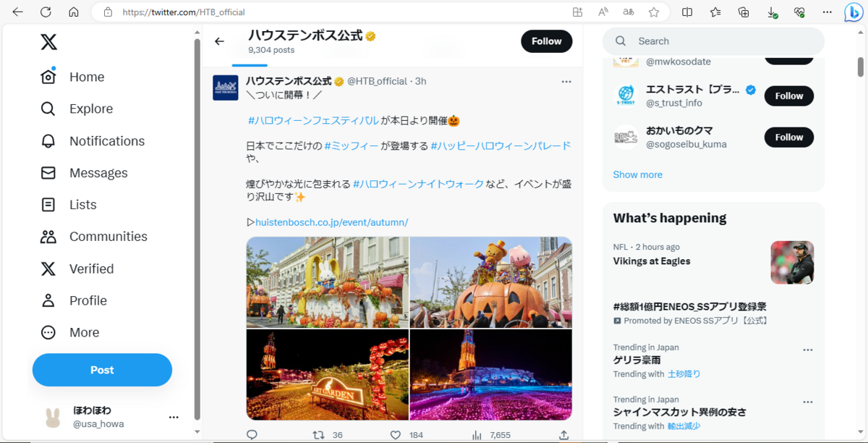Open Lists in sidebar
Screen dimensions: 868x443
pos(69,205)
